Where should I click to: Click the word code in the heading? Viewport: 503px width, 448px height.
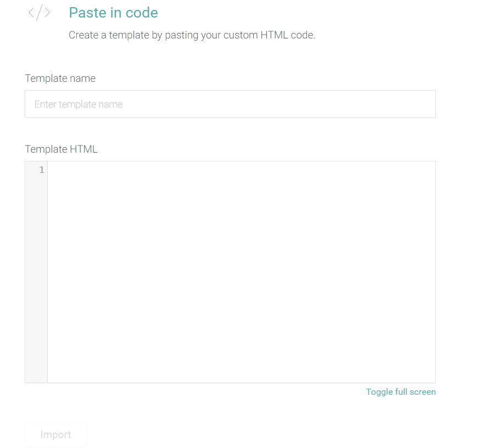pyautogui.click(x=142, y=13)
